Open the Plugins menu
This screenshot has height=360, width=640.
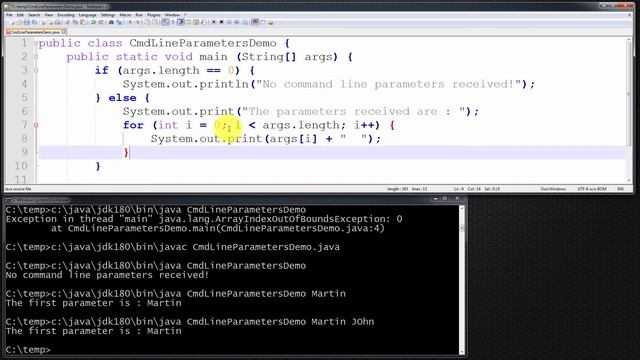154,15
